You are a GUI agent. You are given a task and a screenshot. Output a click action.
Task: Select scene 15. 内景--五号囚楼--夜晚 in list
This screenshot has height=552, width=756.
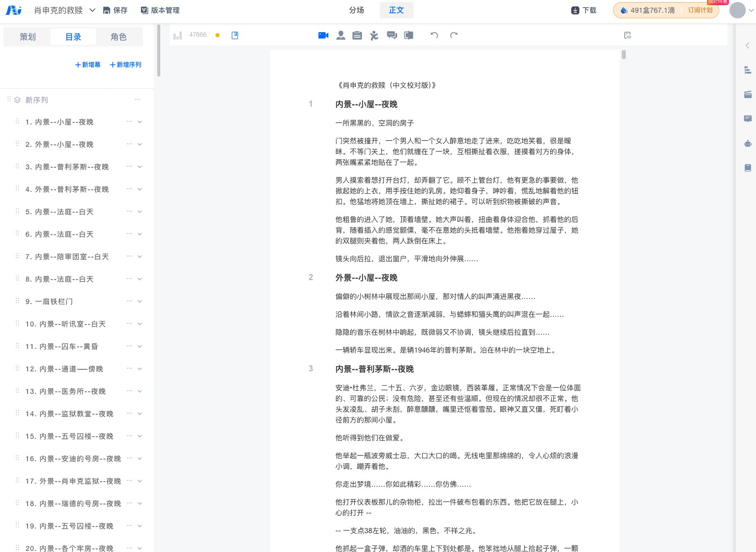pos(69,436)
